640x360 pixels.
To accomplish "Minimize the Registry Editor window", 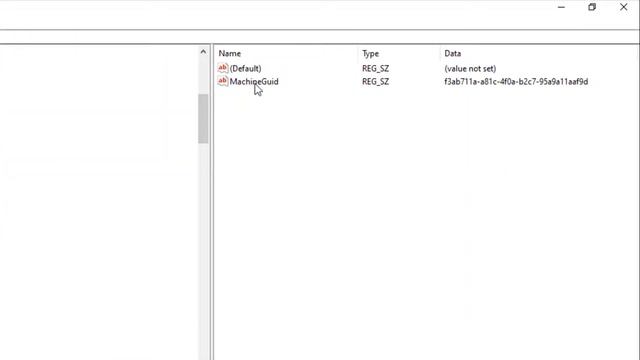I will pos(561,7).
